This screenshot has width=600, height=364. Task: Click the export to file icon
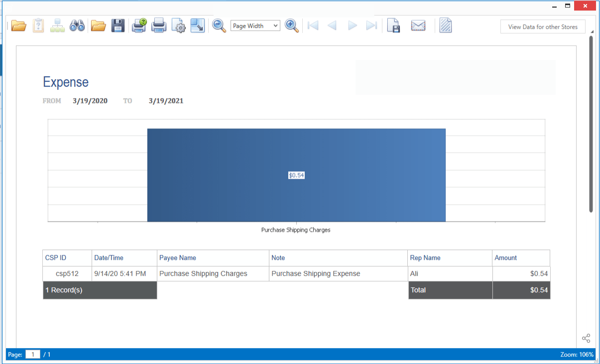393,25
